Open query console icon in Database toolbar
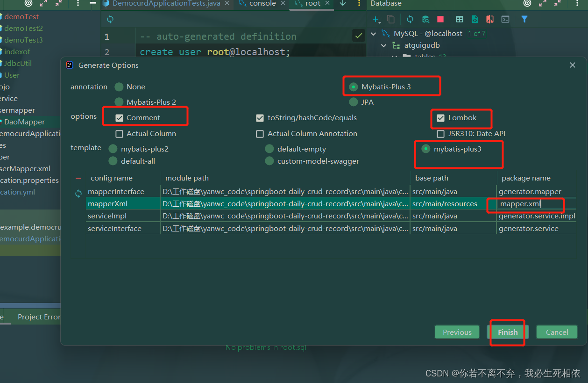The height and width of the screenshot is (383, 588). click(505, 19)
